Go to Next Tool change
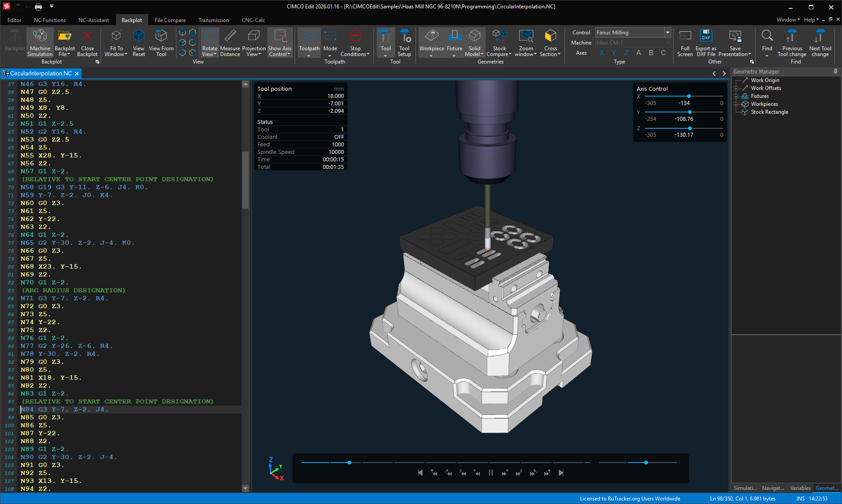 coord(820,43)
